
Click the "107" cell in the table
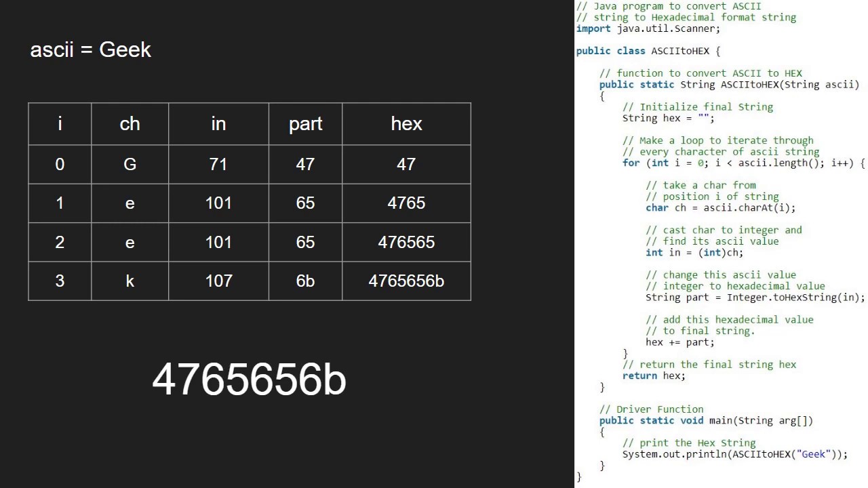point(218,281)
